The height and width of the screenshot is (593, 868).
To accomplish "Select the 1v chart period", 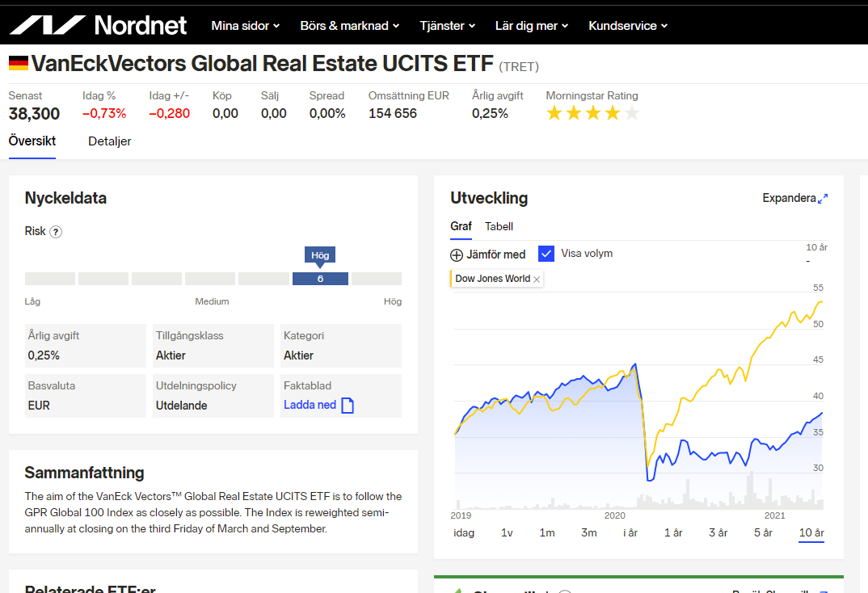I will point(507,532).
